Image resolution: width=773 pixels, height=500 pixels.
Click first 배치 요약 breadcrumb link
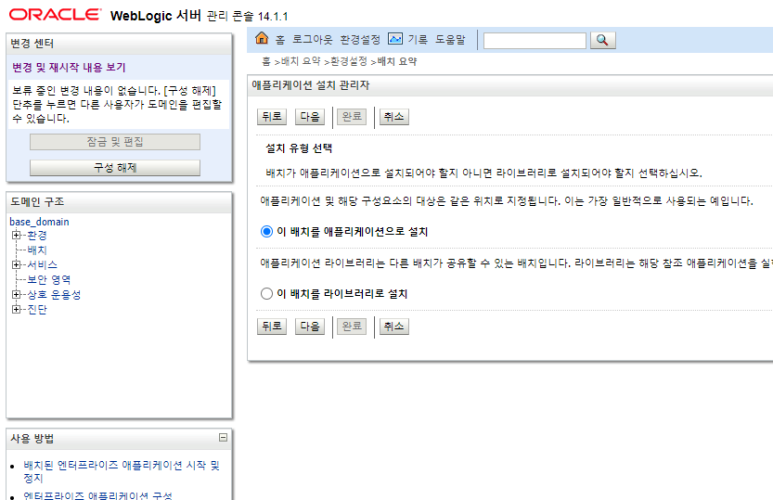(x=301, y=62)
